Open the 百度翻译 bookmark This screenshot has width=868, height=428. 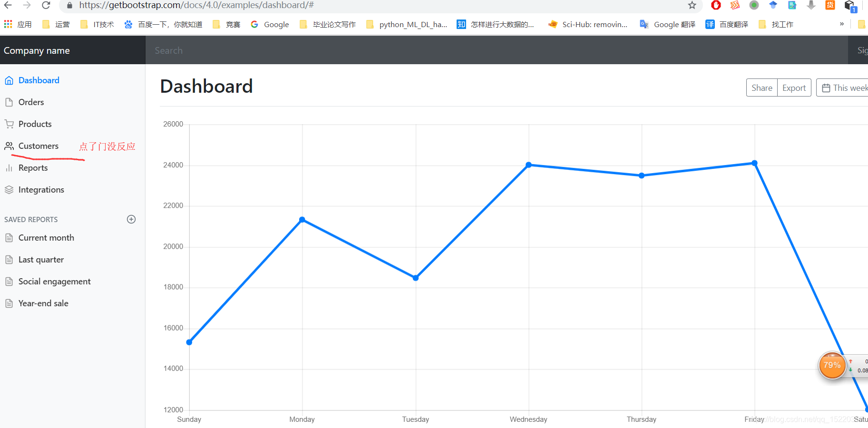tap(727, 24)
